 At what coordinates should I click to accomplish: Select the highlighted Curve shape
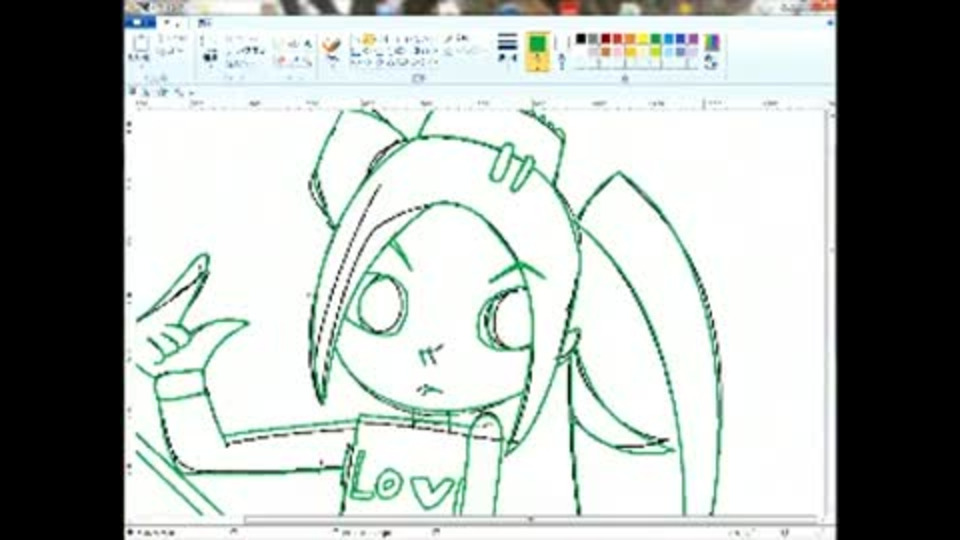click(x=369, y=39)
